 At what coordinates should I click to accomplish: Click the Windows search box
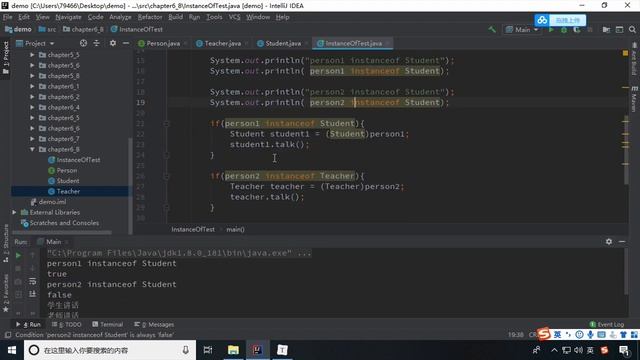click(x=110, y=350)
